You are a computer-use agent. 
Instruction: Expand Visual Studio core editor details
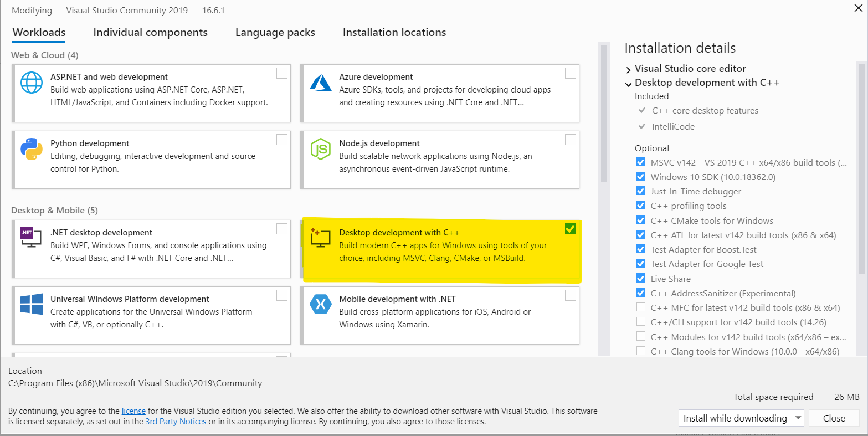point(628,70)
